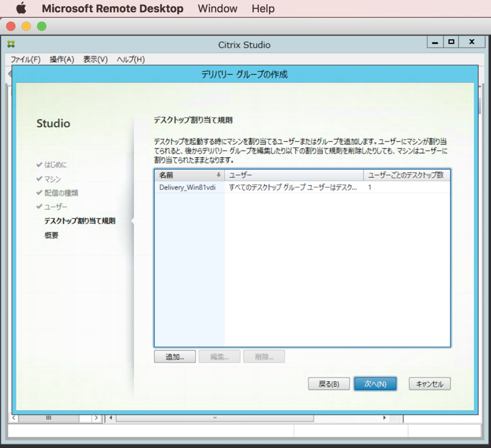Open the 表示(V) menu

tap(95, 59)
